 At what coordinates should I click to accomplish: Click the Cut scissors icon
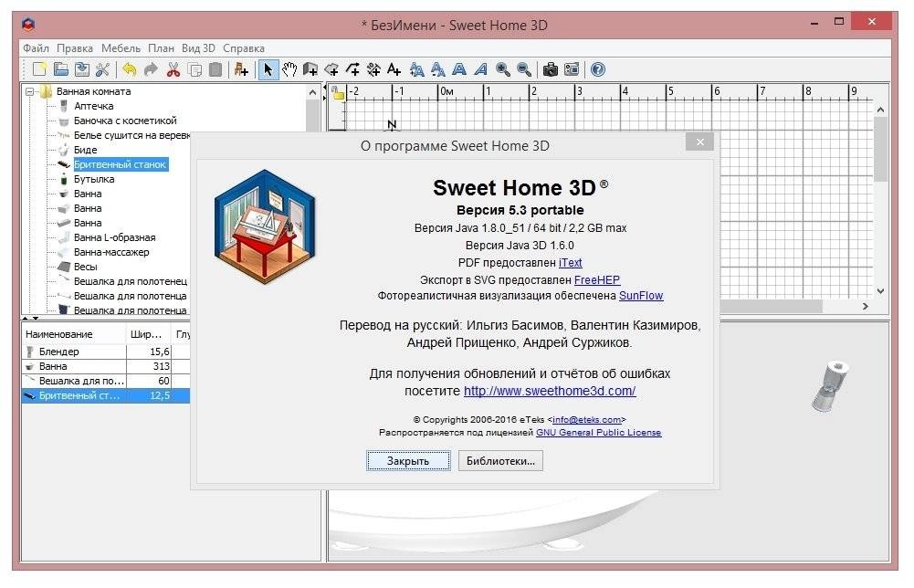pos(173,69)
